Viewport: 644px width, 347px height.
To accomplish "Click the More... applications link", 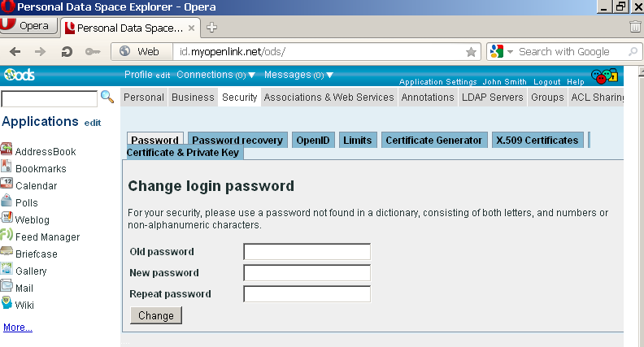I will 18,327.
